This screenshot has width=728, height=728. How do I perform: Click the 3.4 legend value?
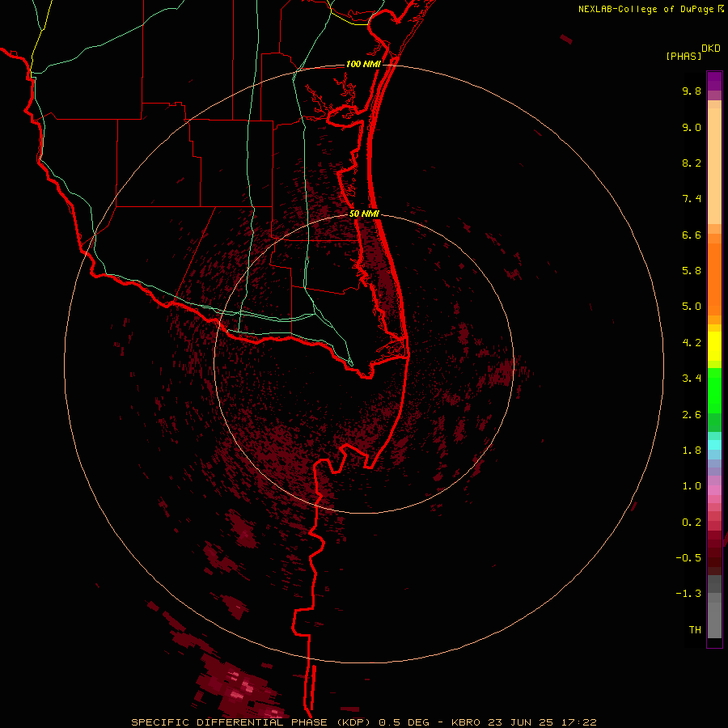[x=692, y=379]
